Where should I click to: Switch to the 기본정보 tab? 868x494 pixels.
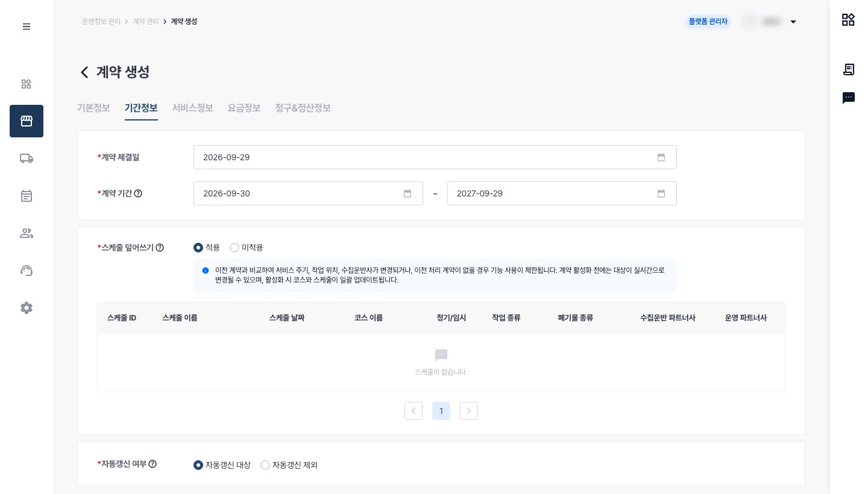coord(93,108)
